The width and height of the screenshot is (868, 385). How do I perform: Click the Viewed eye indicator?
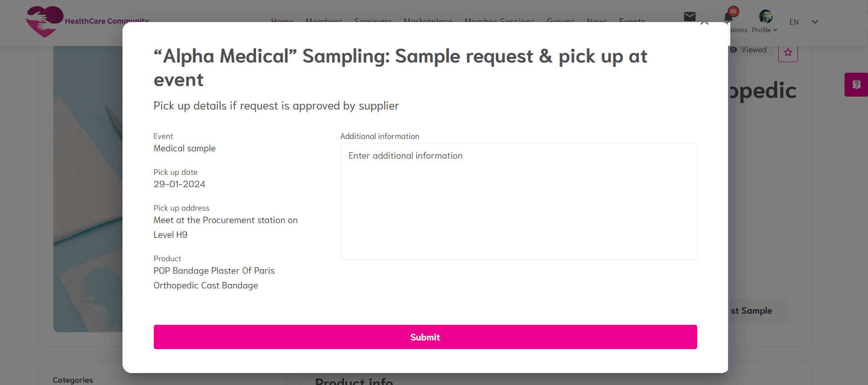[x=748, y=50]
